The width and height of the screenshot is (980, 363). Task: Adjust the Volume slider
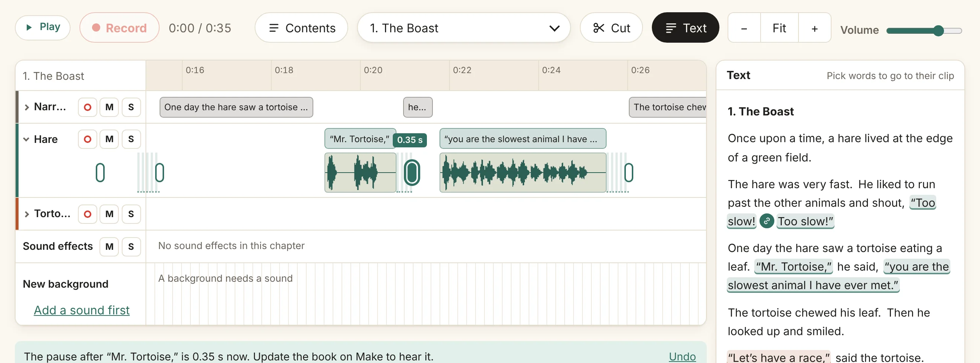924,30
